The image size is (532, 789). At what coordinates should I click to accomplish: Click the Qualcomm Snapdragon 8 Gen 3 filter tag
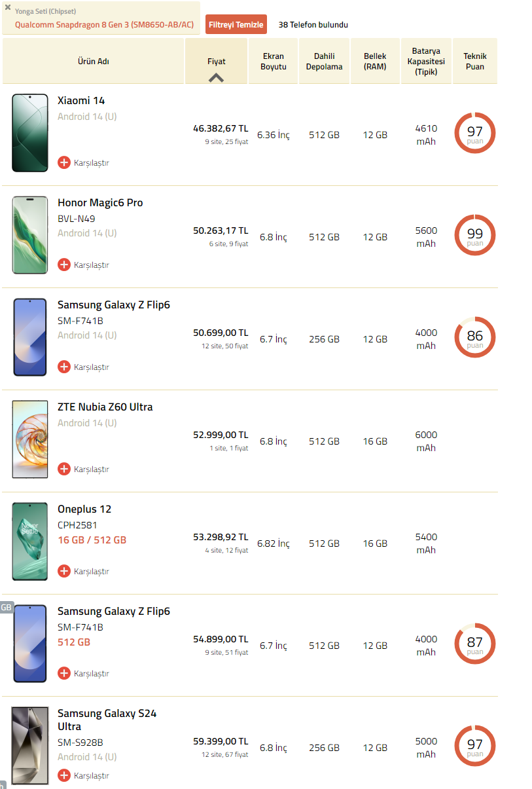coord(105,25)
